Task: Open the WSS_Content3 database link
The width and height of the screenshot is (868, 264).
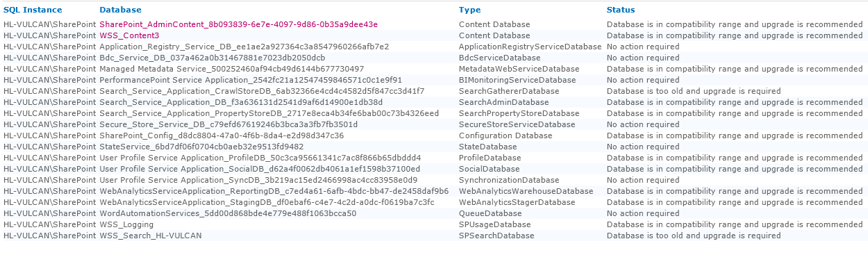Action: click(x=129, y=35)
